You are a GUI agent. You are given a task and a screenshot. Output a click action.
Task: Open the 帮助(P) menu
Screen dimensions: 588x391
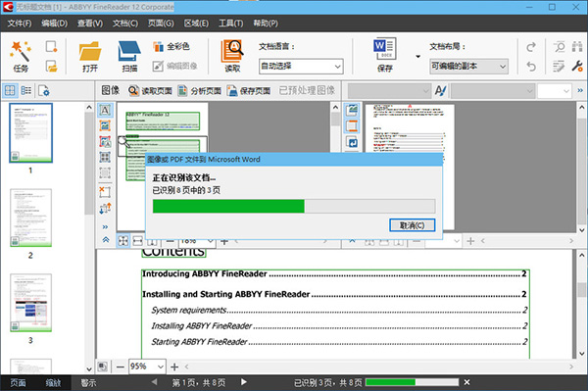(x=266, y=24)
